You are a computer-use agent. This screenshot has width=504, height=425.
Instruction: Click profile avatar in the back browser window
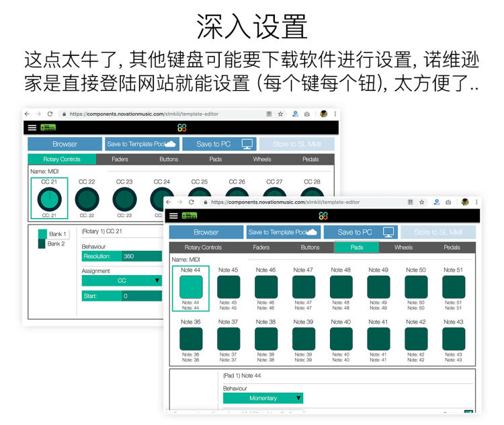tap(324, 114)
